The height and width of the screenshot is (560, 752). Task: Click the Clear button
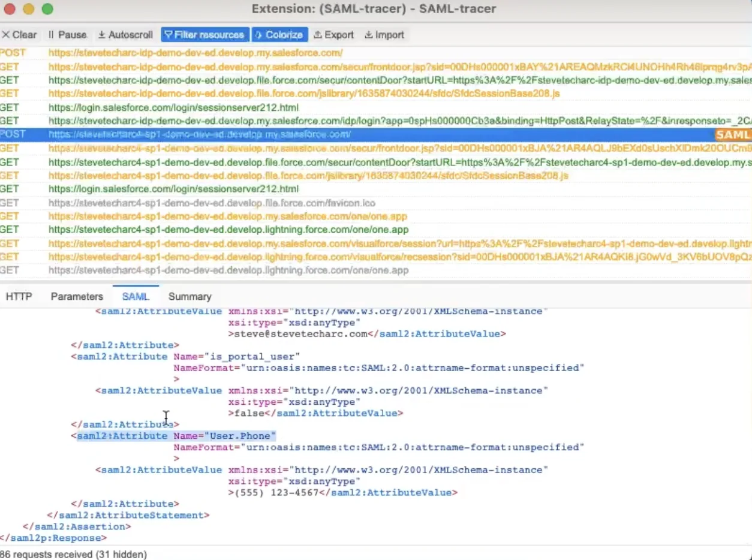[x=19, y=35]
